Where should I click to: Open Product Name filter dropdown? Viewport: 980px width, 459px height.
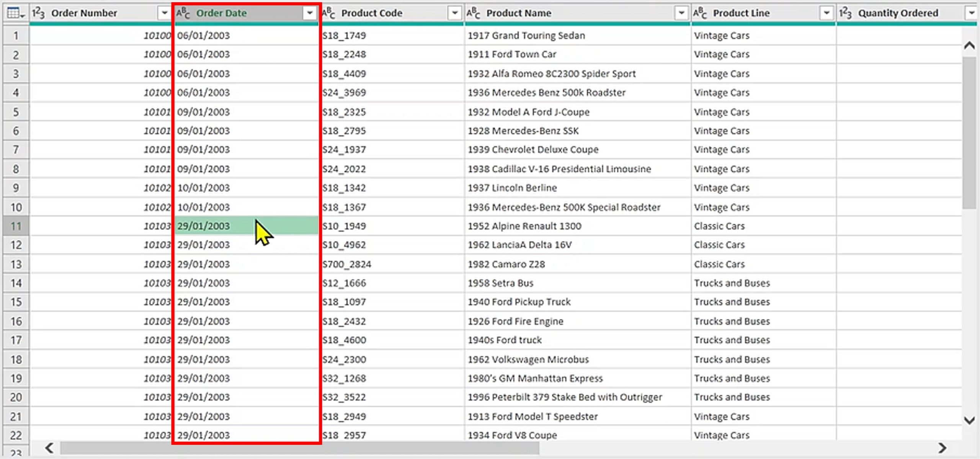(681, 13)
